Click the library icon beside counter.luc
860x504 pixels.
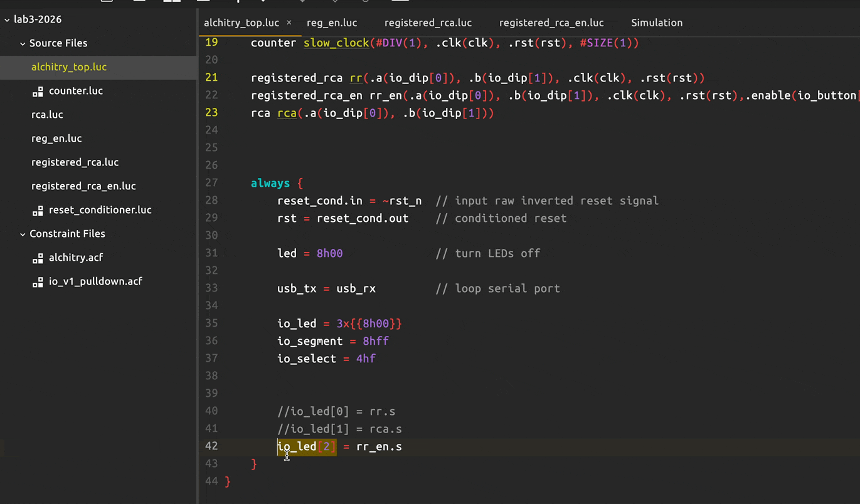click(x=38, y=92)
